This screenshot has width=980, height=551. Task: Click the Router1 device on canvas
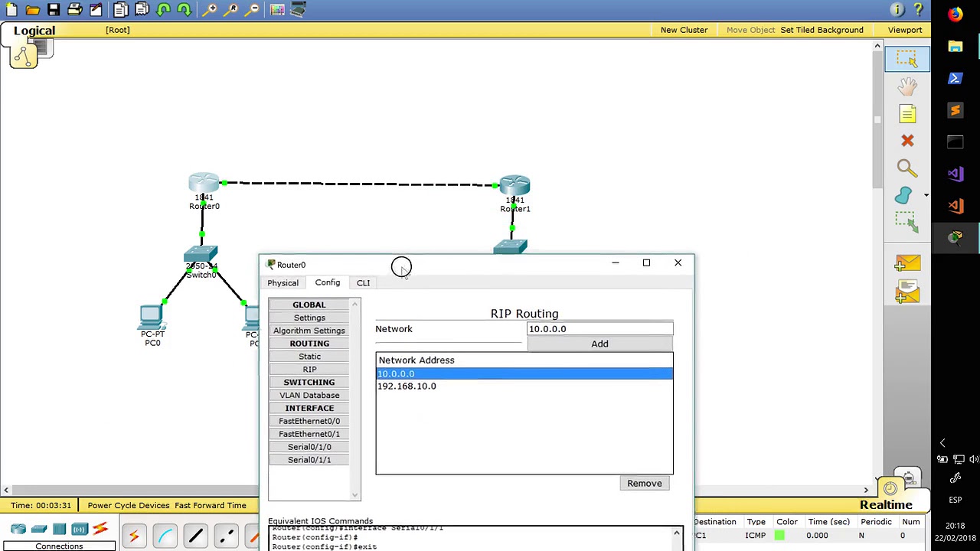pos(514,185)
